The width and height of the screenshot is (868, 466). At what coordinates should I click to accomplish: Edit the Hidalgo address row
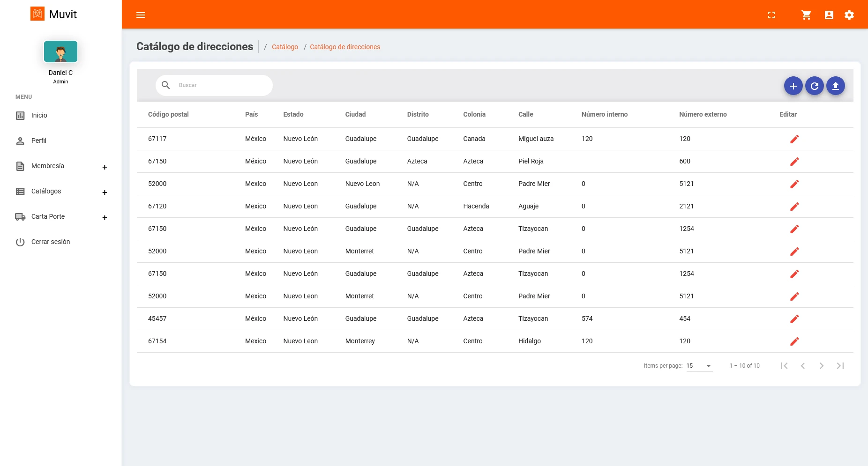[794, 341]
